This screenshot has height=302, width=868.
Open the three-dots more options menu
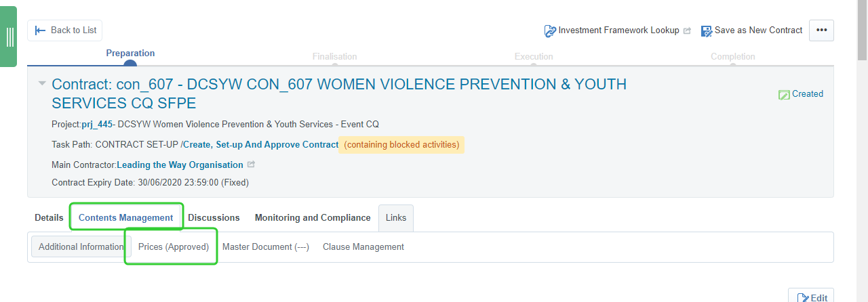[821, 30]
